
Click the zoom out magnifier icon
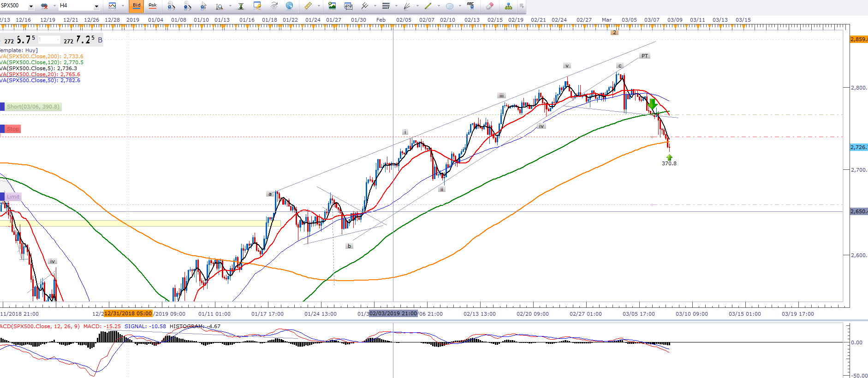187,6
